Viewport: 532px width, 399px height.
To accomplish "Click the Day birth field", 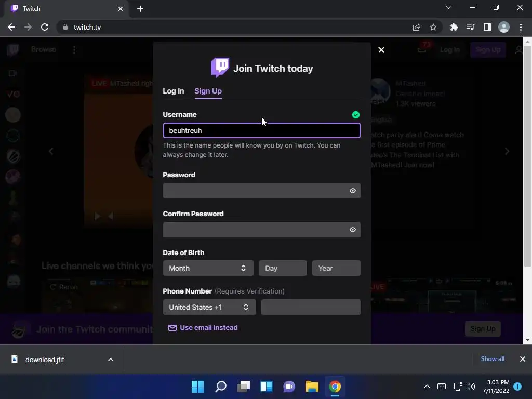I will 283,268.
